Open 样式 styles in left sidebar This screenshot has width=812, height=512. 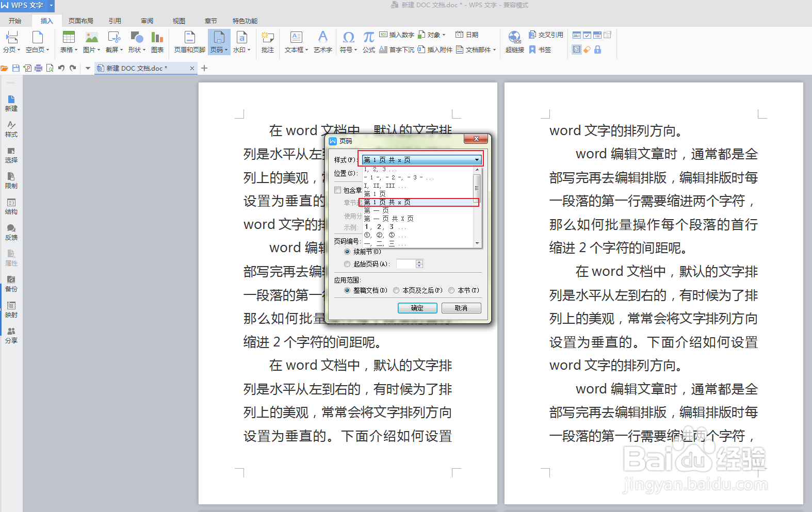point(11,129)
